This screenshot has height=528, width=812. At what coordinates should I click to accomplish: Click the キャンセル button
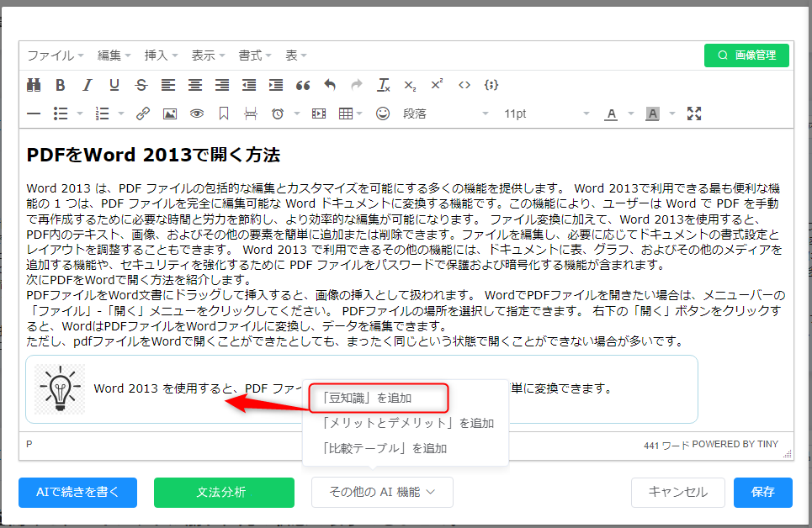678,493
